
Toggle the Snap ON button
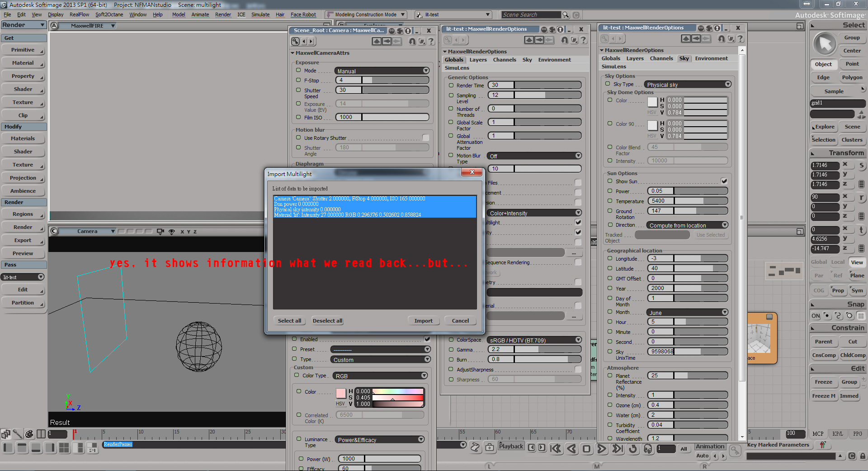pos(816,316)
